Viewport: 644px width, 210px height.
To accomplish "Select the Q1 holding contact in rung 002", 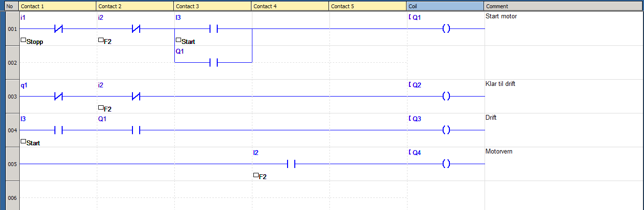I will tap(214, 63).
